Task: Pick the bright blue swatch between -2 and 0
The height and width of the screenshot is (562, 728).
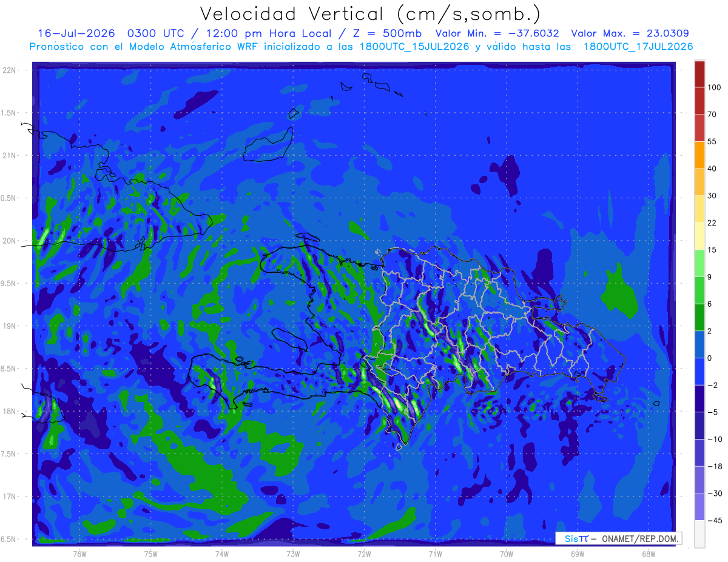Action: [699, 370]
